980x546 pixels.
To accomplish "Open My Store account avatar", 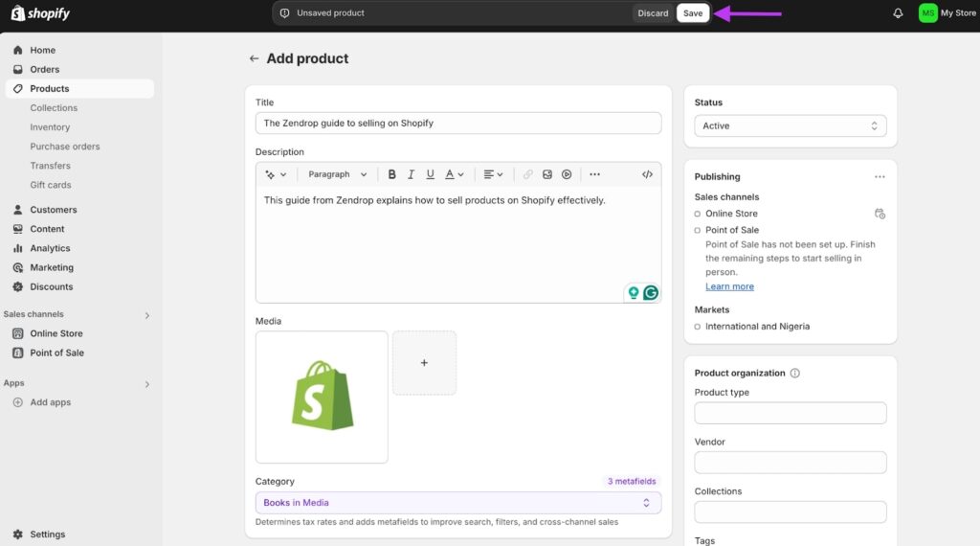I will 927,13.
